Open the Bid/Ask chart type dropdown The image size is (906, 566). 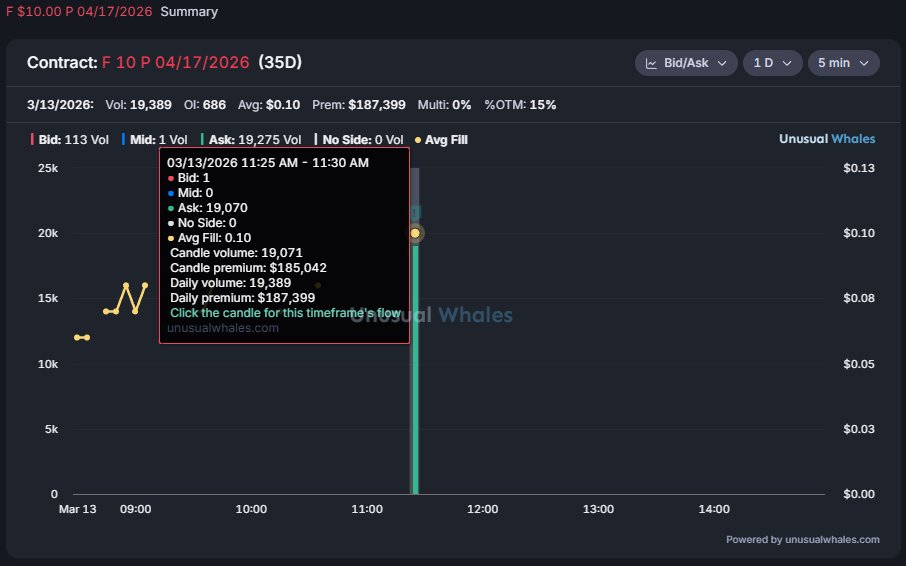[x=686, y=63]
